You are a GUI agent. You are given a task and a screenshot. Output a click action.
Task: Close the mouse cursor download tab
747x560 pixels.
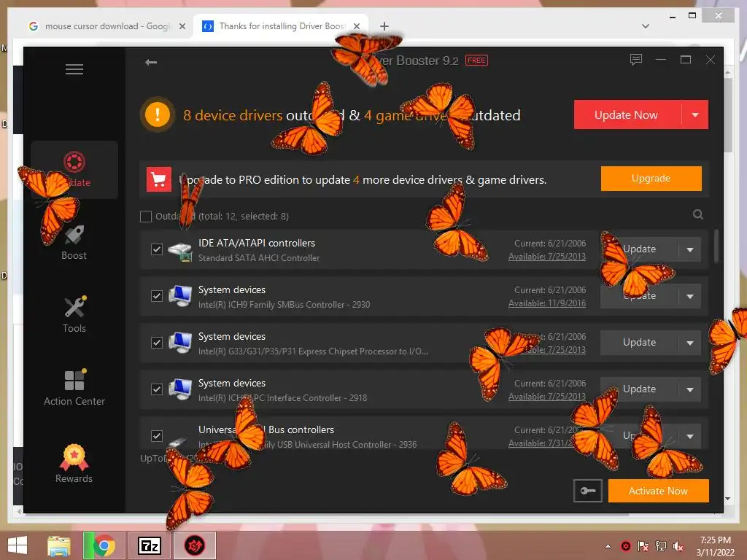pyautogui.click(x=182, y=26)
